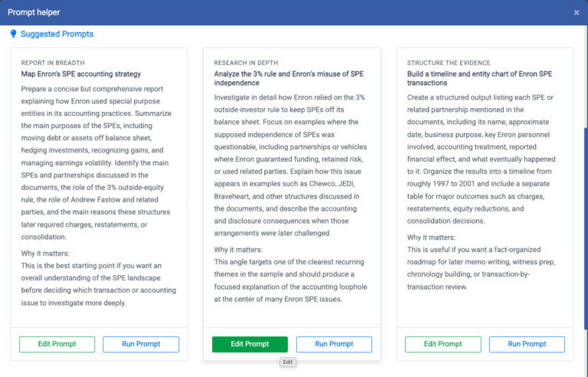Run the Report in Breadth prompt
588x377 pixels.
click(141, 344)
